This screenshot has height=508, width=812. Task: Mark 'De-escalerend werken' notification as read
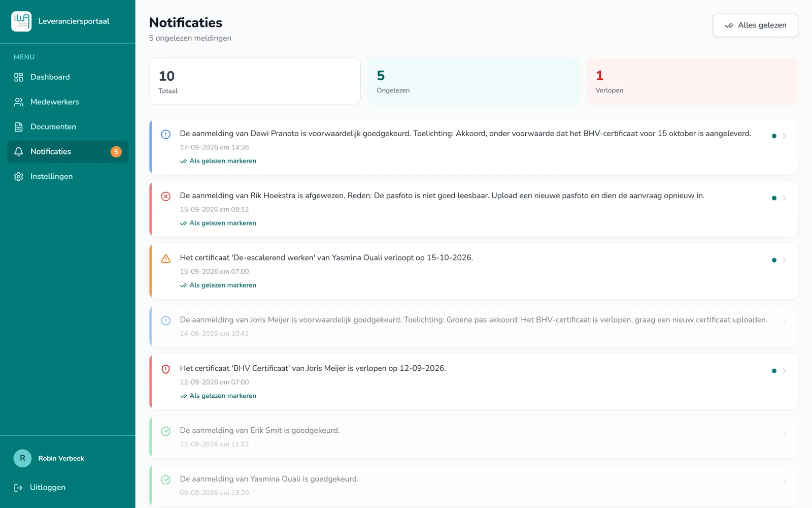click(x=218, y=285)
